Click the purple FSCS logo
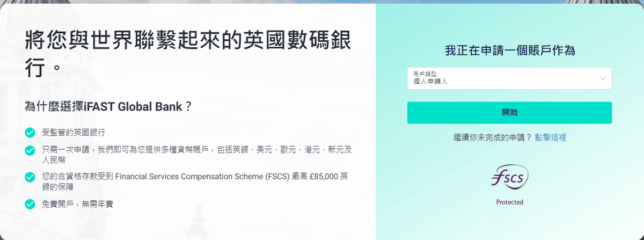Screen dimensions: 644x240 tap(509, 178)
